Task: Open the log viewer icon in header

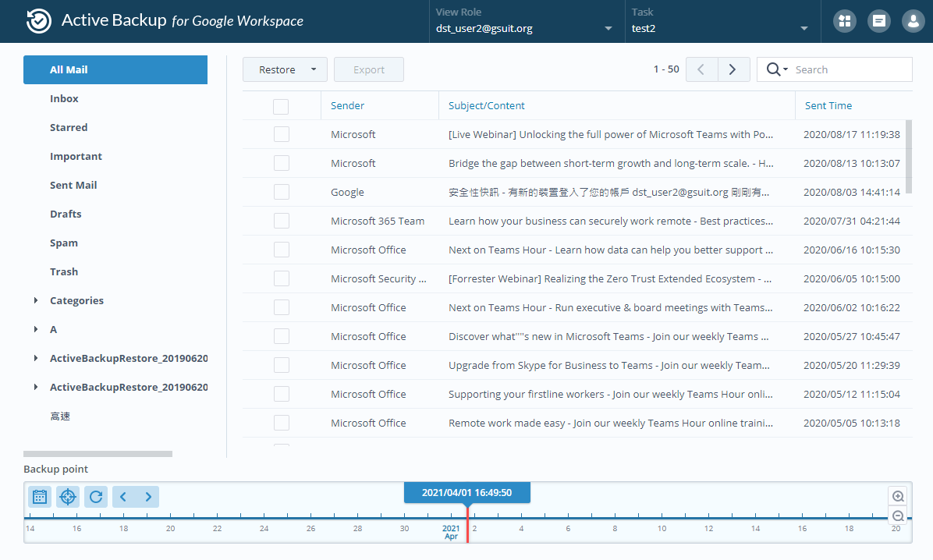Action: coord(878,21)
